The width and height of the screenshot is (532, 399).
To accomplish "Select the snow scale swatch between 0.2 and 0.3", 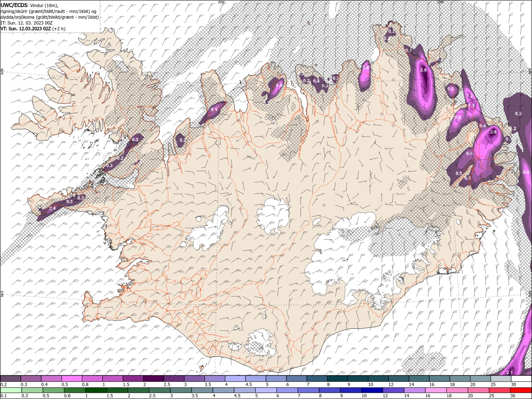I will pos(10,379).
